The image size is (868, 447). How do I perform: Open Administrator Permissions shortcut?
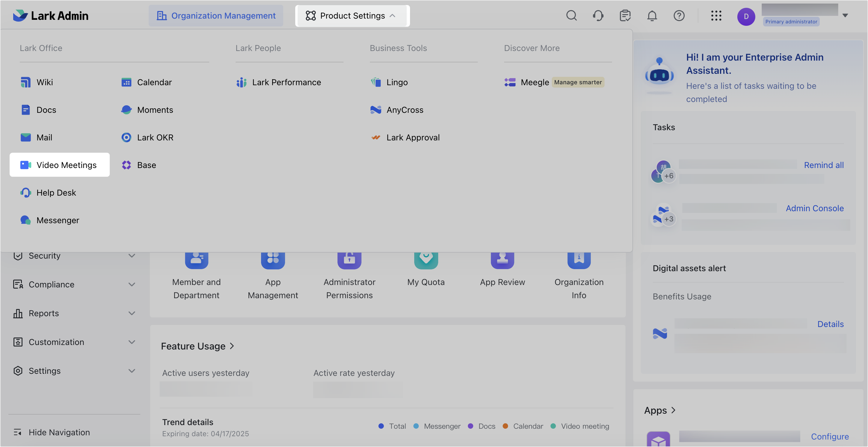(349, 276)
